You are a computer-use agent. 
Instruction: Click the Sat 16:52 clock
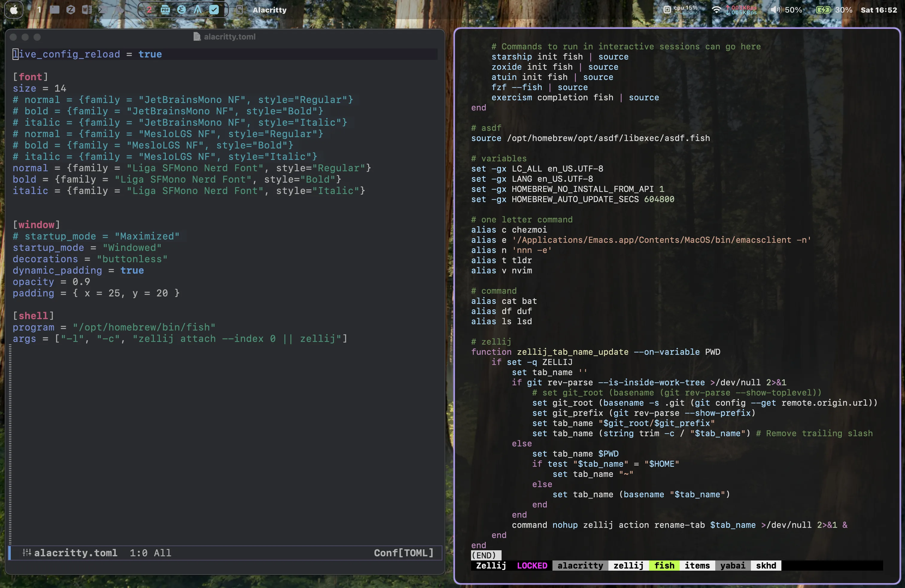click(x=878, y=10)
